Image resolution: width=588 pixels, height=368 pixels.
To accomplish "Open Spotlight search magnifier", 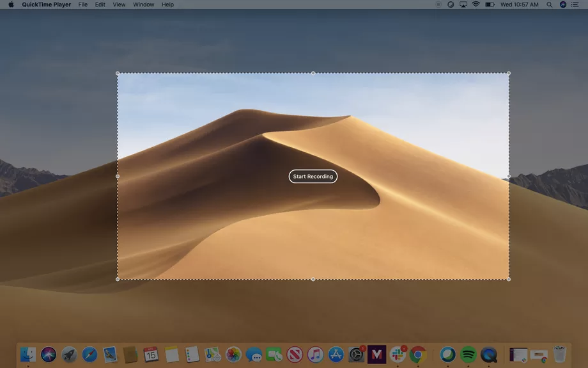I will (550, 4).
